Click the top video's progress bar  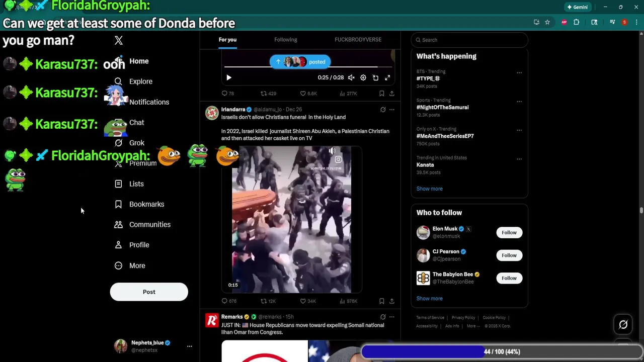[x=308, y=66]
